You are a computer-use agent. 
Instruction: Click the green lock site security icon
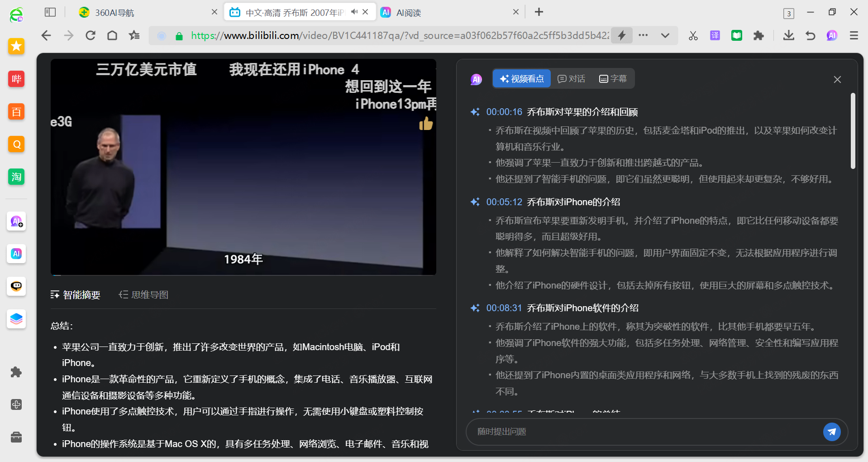(179, 36)
